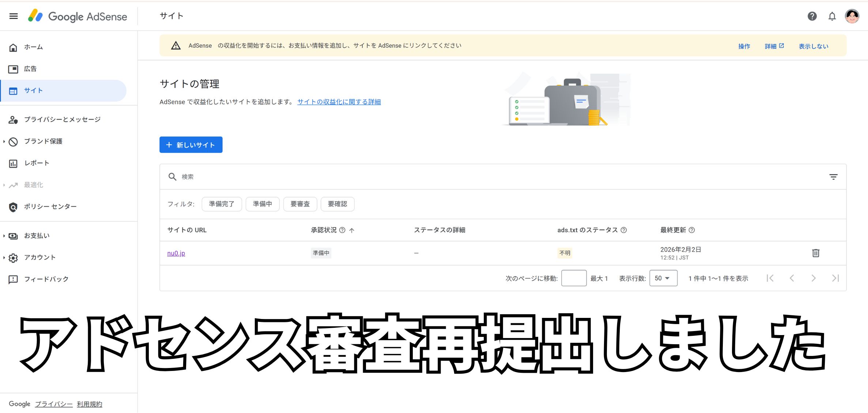
Task: Open the nu0.jp site link
Action: 176,253
